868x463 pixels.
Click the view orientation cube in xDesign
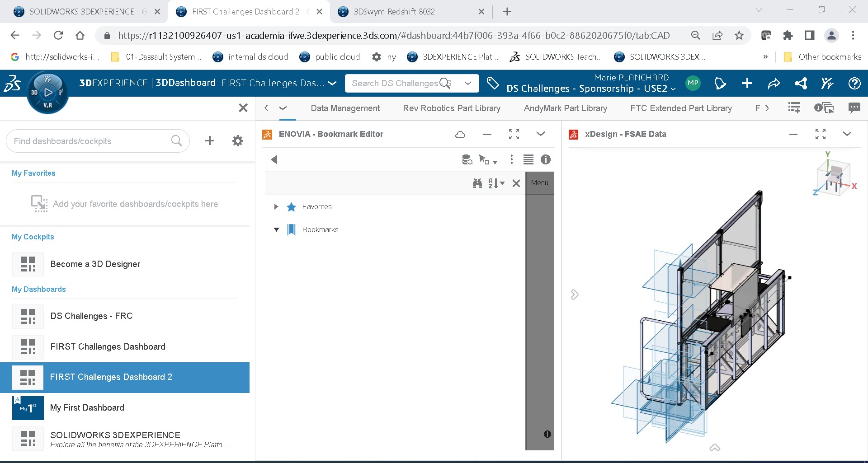click(x=835, y=177)
